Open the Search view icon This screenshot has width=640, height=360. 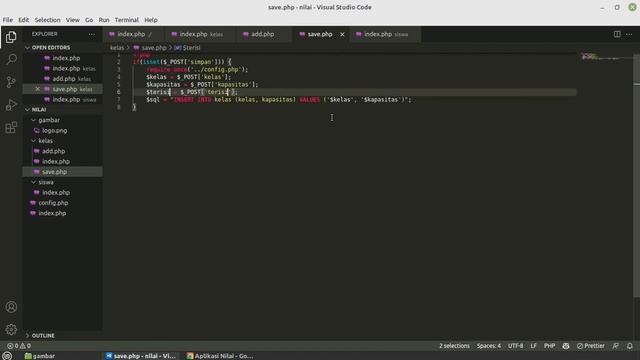click(11, 60)
